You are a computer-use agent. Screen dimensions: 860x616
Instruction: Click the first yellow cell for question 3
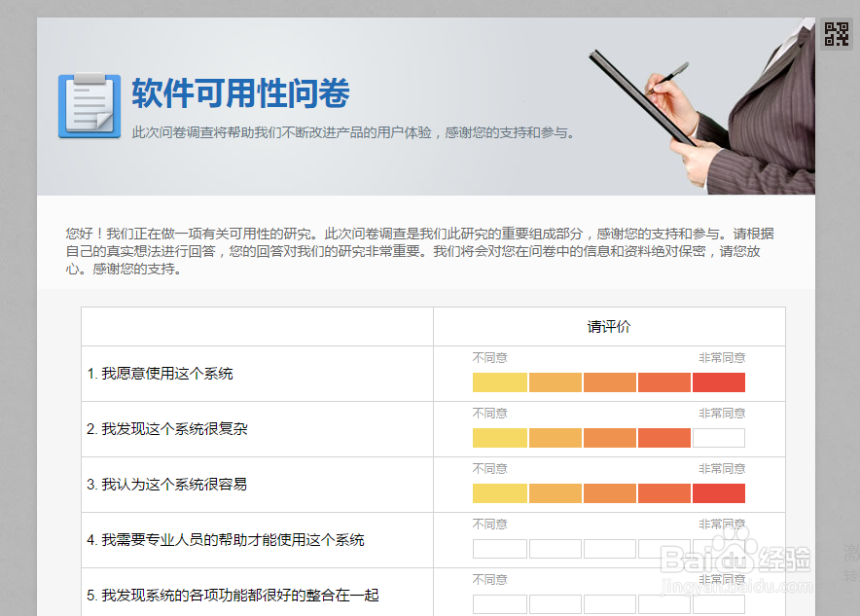pyautogui.click(x=499, y=493)
